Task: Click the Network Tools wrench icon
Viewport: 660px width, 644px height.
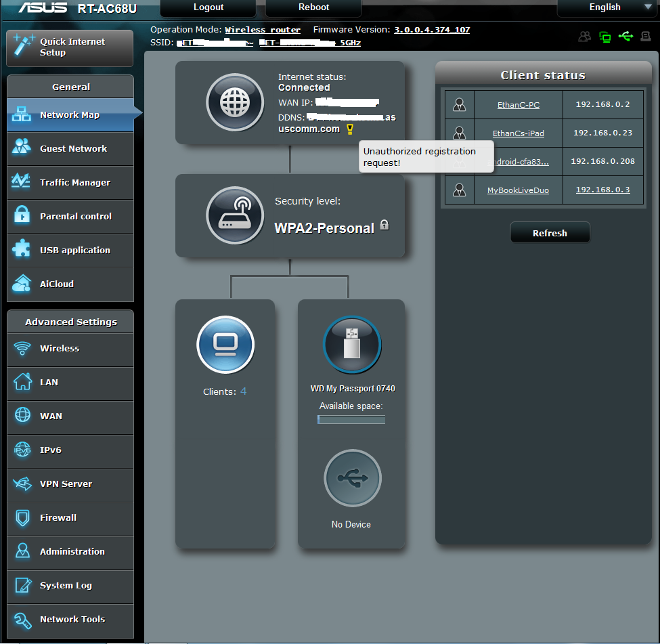Action: [x=22, y=620]
